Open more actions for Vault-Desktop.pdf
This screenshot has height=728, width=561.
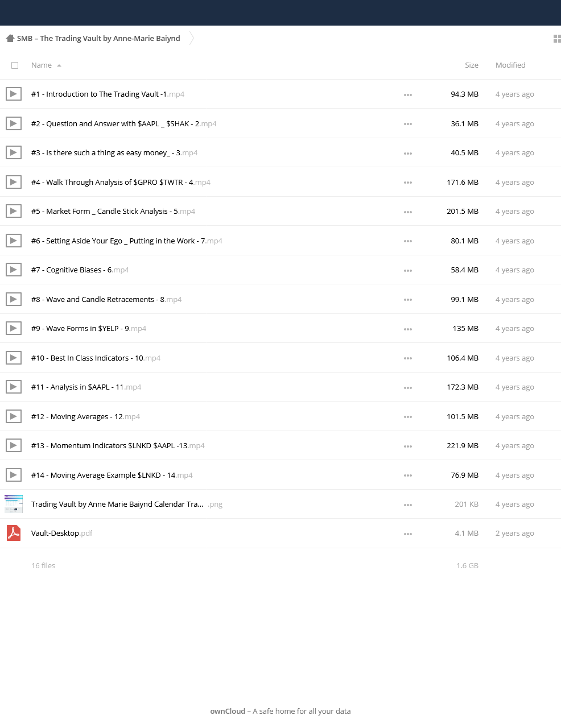(408, 534)
